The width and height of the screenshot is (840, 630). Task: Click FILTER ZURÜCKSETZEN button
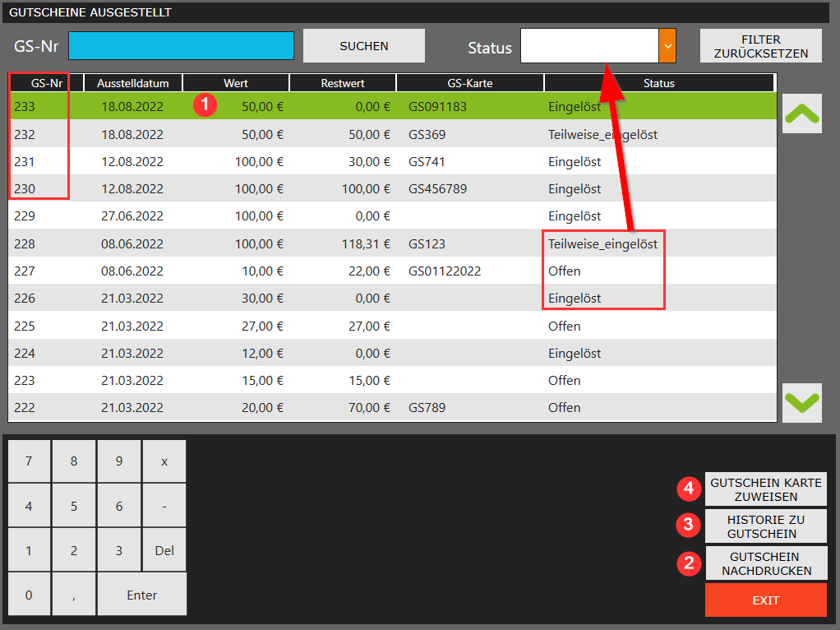point(761,46)
